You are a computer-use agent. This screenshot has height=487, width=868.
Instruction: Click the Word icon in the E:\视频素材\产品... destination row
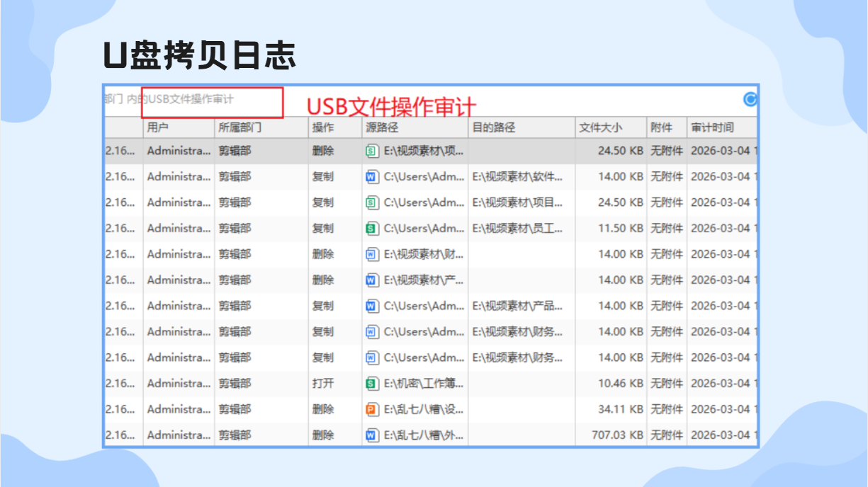[x=372, y=306]
